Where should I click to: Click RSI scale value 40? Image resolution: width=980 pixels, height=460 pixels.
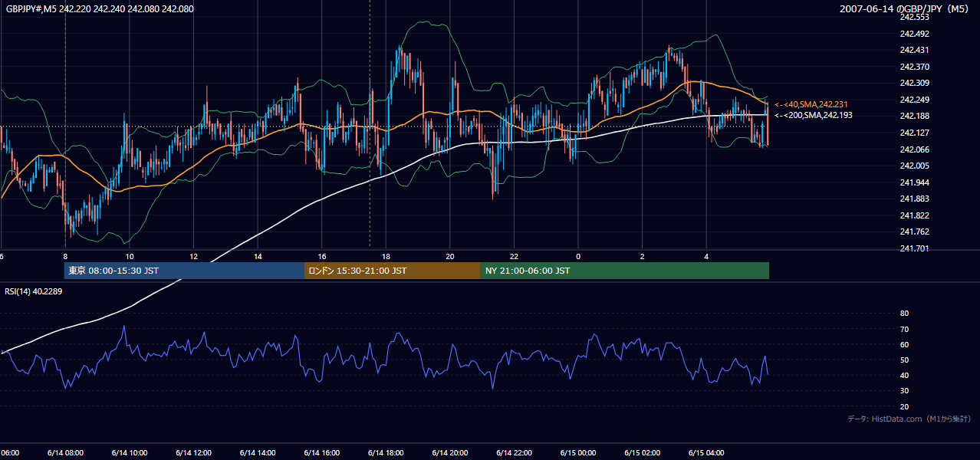tap(904, 375)
